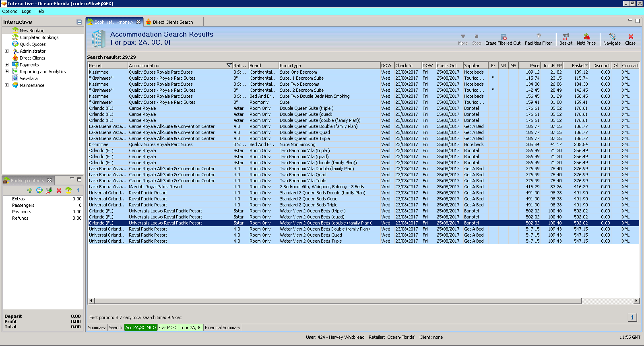Image resolution: width=644 pixels, height=346 pixels.
Task: Click the clock quick quote icon in Booking contents
Action: [x=39, y=190]
